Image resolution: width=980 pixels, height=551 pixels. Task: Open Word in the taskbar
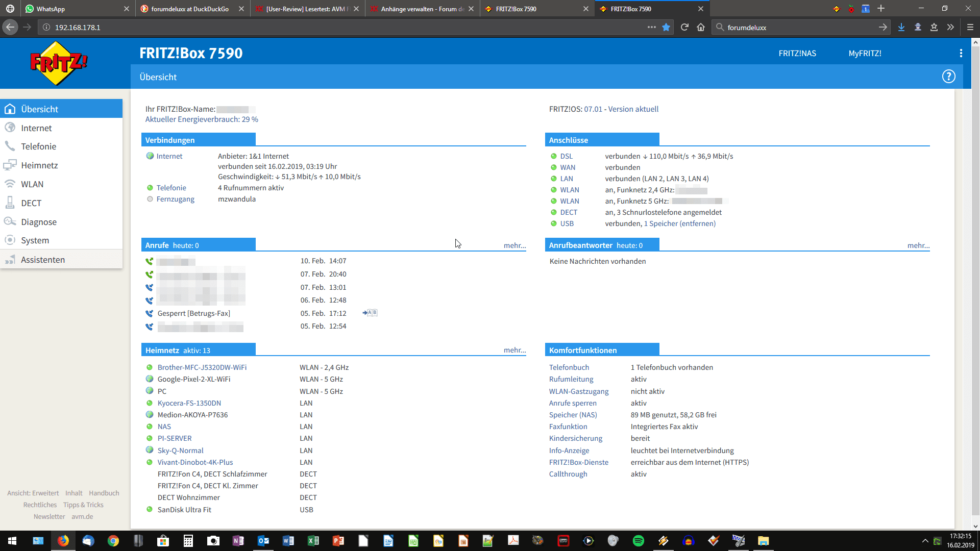[288, 541]
